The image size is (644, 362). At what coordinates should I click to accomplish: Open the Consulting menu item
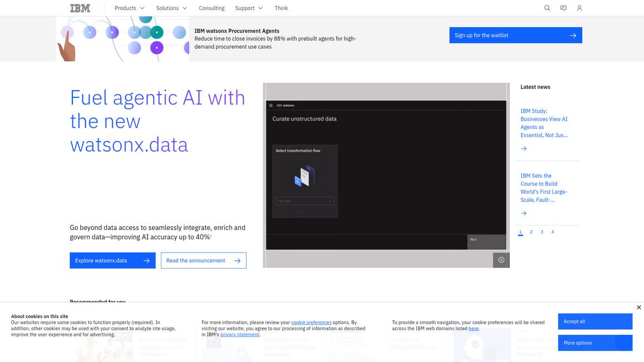click(x=212, y=8)
